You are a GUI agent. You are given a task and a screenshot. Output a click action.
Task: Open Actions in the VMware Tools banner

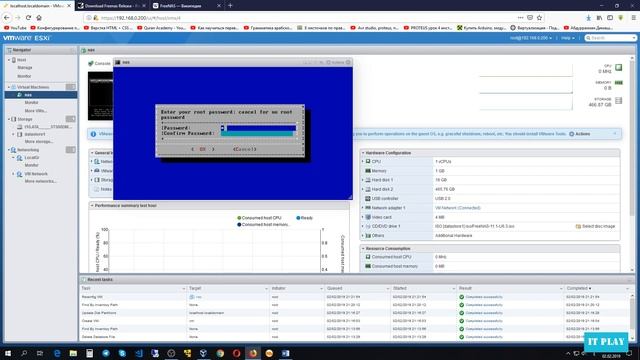580,134
